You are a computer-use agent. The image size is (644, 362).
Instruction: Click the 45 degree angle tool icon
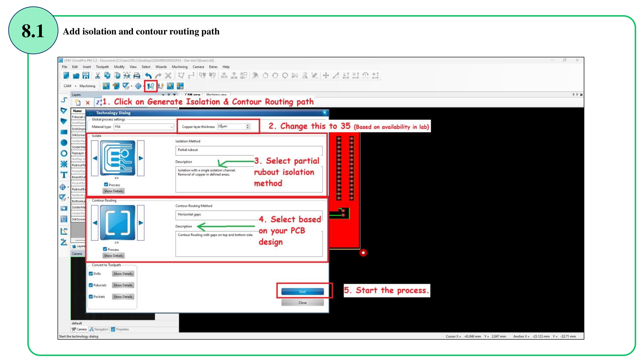64,242
